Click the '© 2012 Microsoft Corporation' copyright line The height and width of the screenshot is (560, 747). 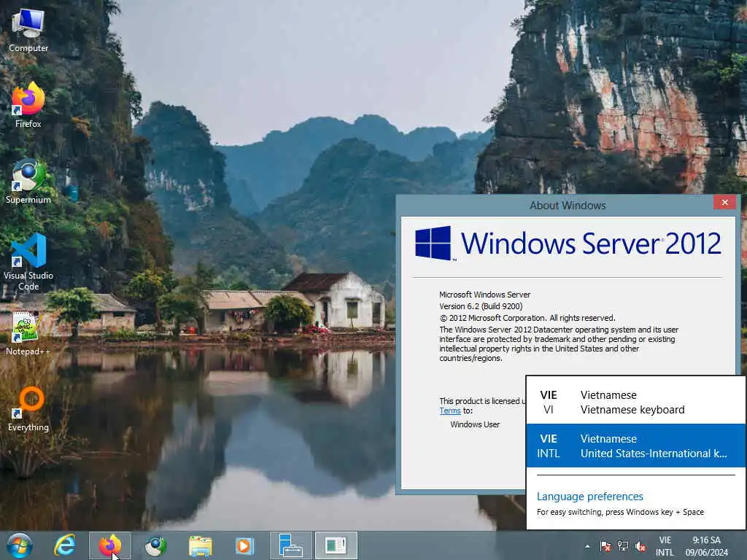point(527,318)
